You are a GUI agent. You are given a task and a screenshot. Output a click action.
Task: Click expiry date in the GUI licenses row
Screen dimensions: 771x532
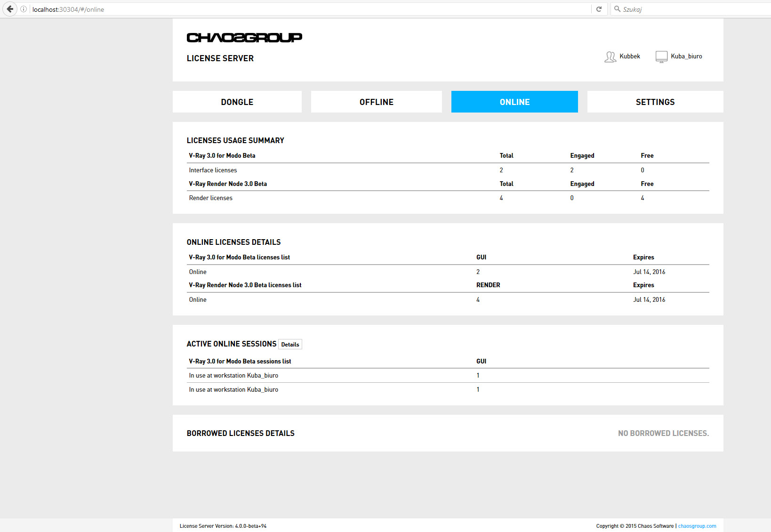[649, 272]
